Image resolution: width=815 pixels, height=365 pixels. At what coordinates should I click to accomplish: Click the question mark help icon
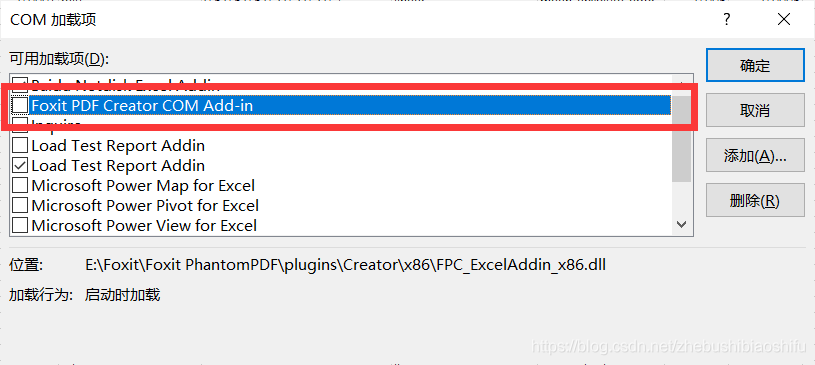[727, 20]
